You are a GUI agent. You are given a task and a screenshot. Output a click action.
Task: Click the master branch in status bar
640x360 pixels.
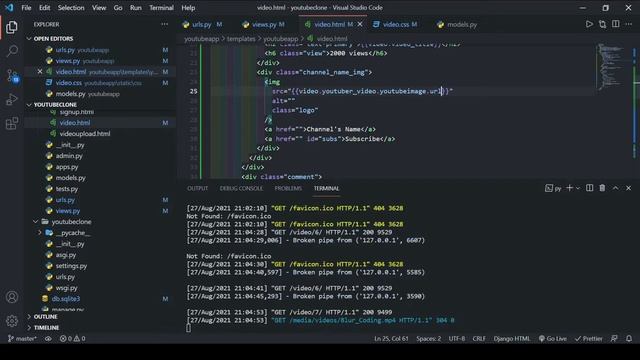point(22,338)
